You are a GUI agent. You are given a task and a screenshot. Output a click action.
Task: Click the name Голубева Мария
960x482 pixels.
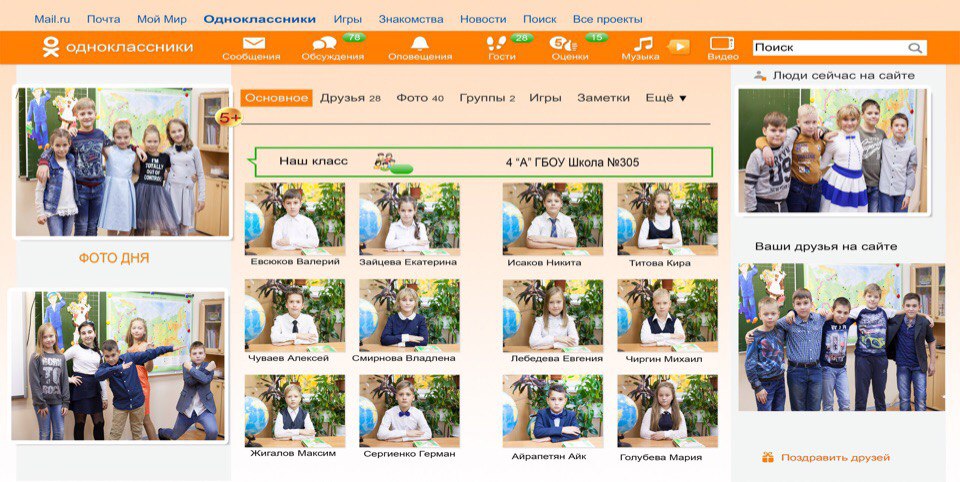[x=661, y=457]
